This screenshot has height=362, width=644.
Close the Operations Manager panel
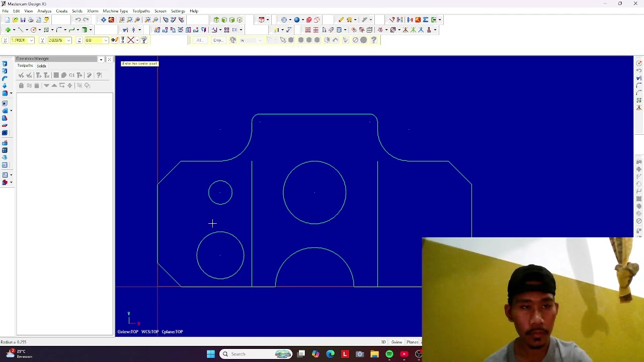point(109,59)
